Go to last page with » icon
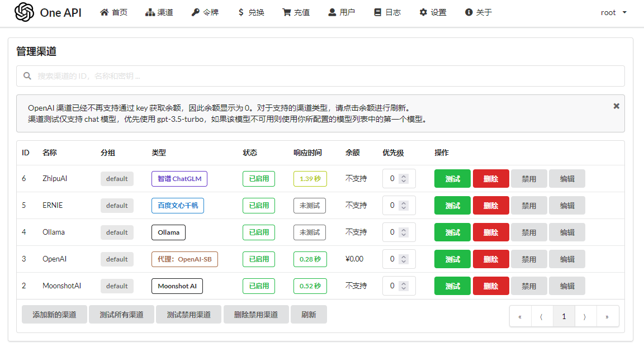Viewport: 644px width, 347px height. coord(608,316)
